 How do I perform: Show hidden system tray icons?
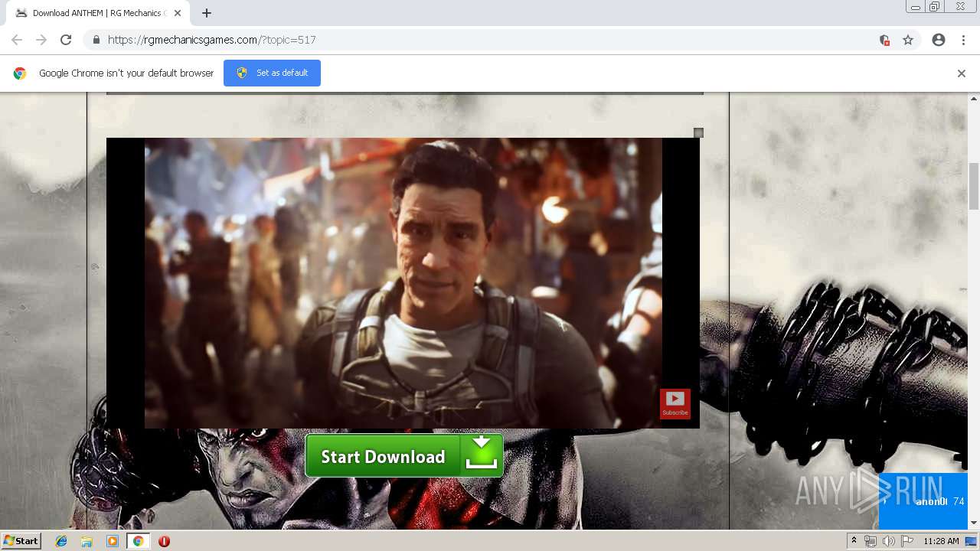tap(854, 541)
